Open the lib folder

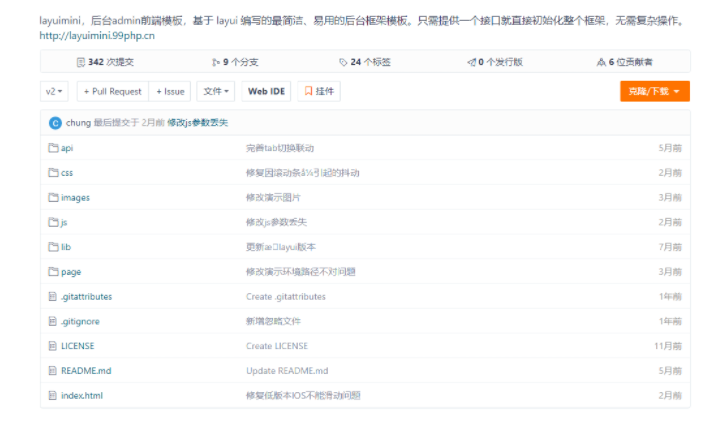point(66,247)
